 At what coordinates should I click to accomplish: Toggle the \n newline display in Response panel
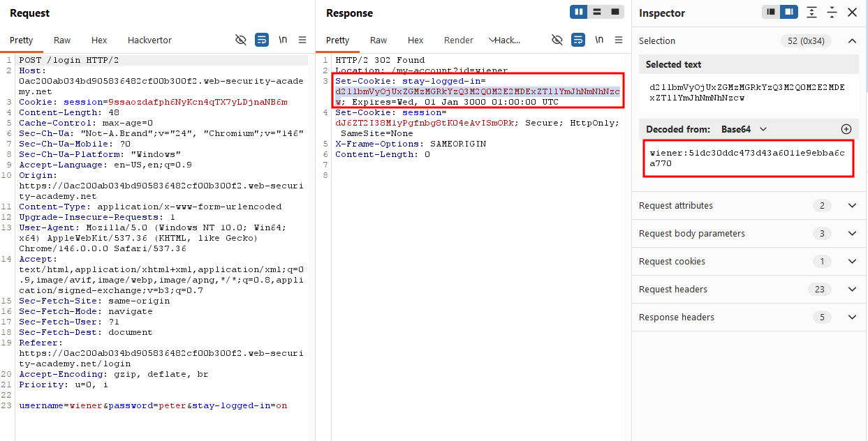[x=599, y=40]
